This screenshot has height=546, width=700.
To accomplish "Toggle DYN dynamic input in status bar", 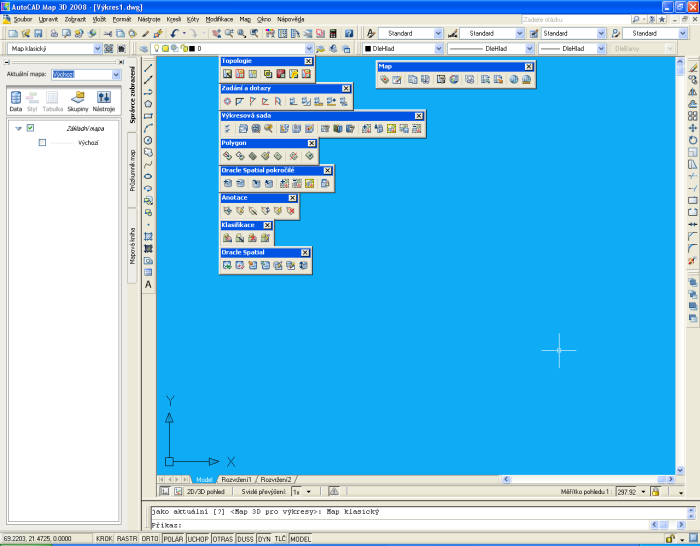I will click(x=264, y=539).
